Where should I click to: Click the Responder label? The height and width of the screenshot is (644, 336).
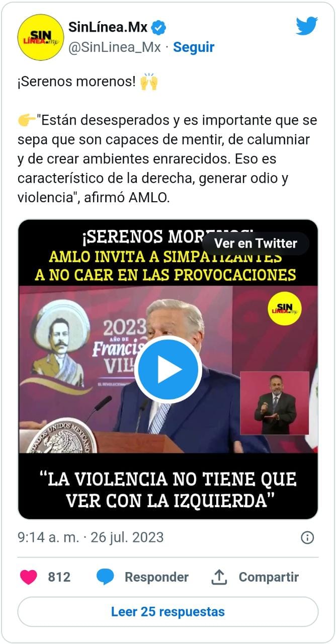coord(156,577)
